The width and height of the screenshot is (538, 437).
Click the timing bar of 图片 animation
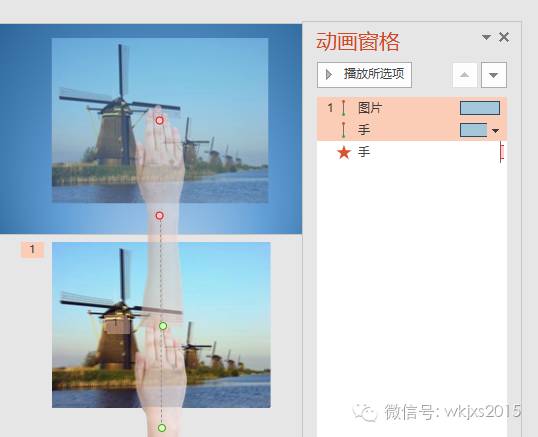480,108
